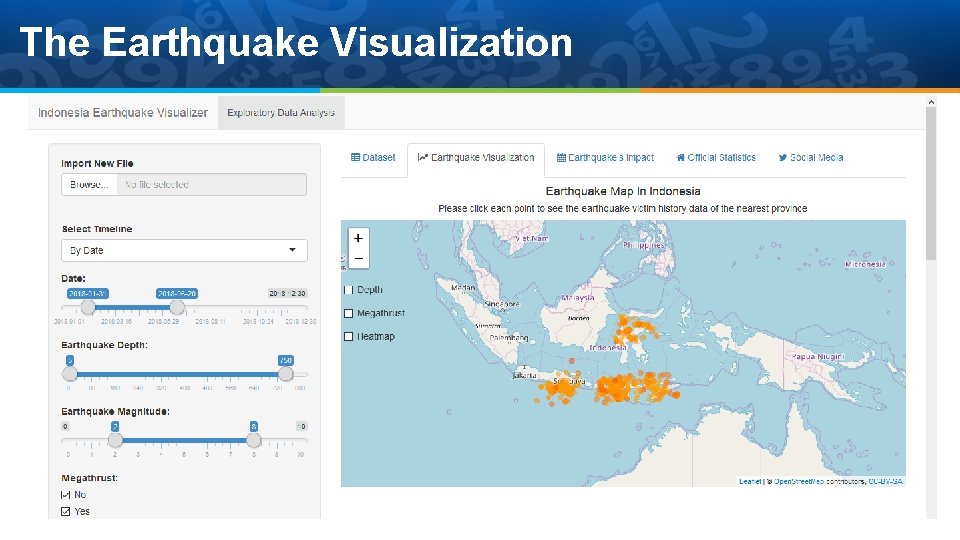Click the Earthquake Map in Indonesia title
Image resolution: width=960 pixels, height=540 pixels.
pos(623,191)
